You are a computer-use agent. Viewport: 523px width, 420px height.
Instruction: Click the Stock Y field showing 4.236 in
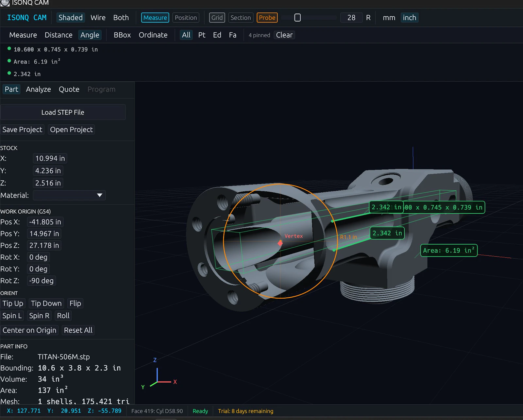[48, 171]
